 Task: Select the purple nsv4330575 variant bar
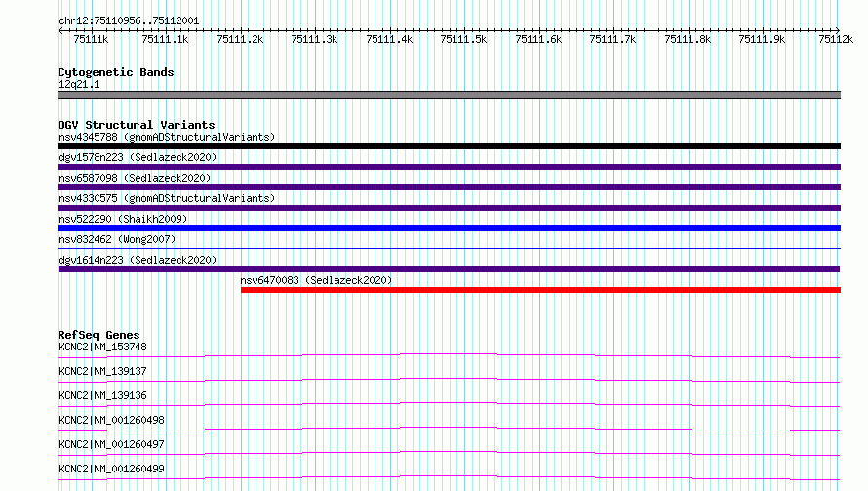click(x=449, y=208)
